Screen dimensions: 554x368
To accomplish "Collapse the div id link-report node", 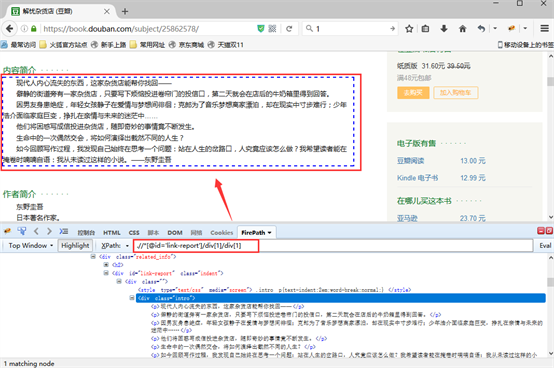I will pyautogui.click(x=106, y=273).
